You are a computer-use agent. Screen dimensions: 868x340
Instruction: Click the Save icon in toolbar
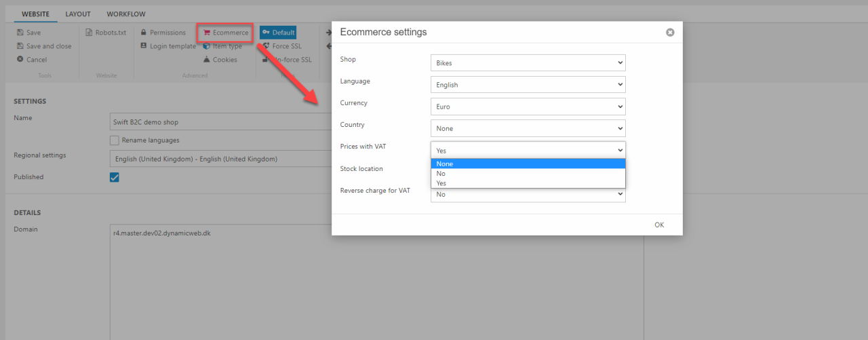point(20,33)
